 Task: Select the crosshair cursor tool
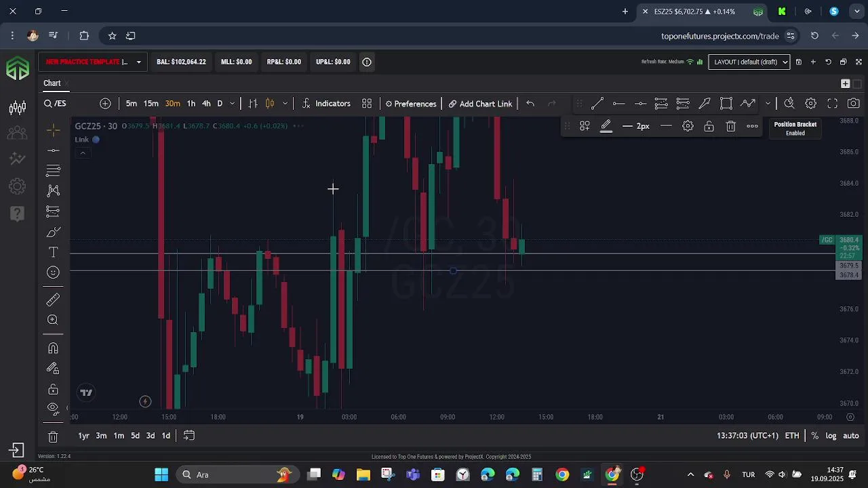click(x=53, y=129)
